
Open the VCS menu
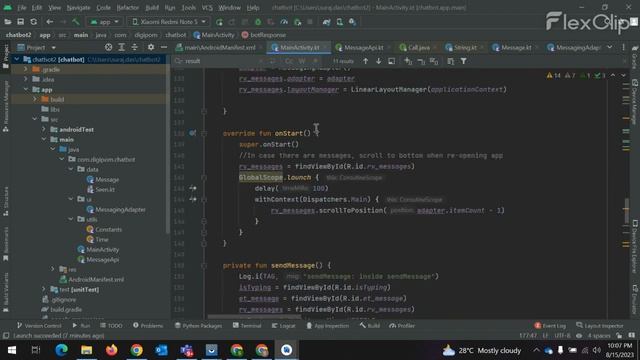tap(207, 7)
